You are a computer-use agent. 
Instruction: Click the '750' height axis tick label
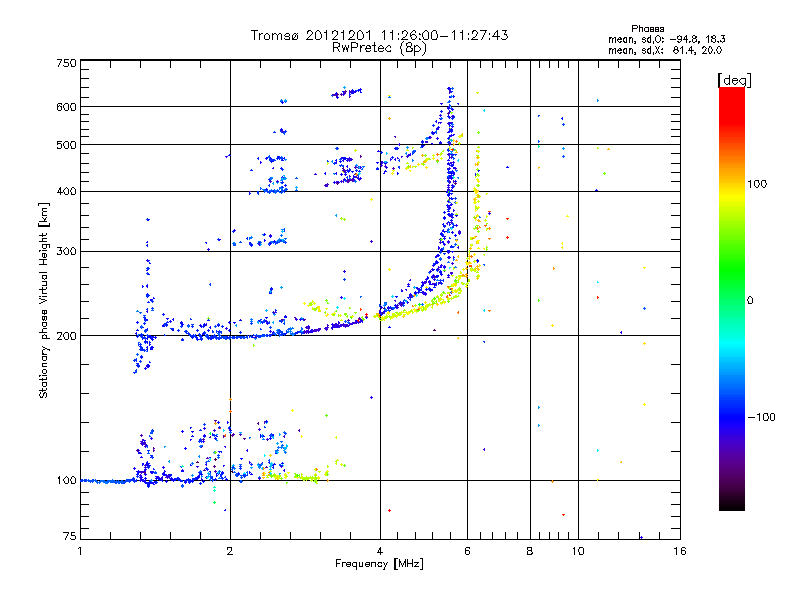pyautogui.click(x=67, y=63)
